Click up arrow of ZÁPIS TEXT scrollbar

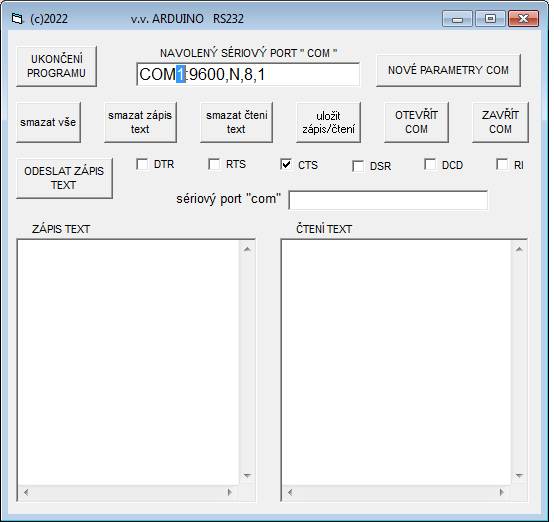pyautogui.click(x=247, y=250)
